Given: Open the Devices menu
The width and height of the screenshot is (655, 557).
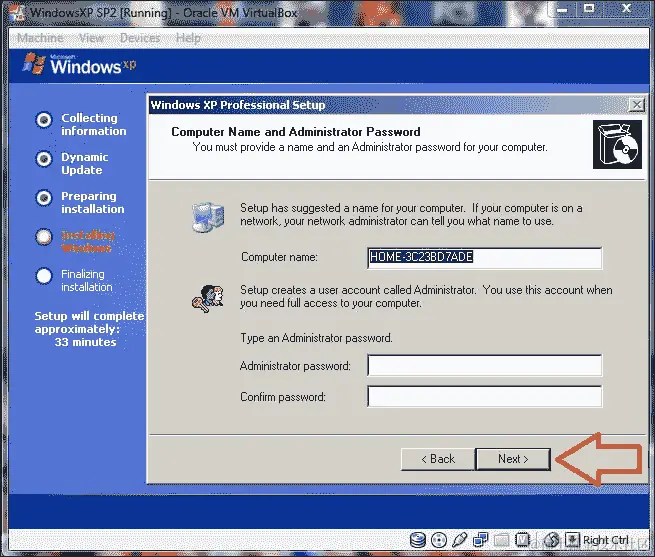Looking at the screenshot, I should tap(140, 38).
